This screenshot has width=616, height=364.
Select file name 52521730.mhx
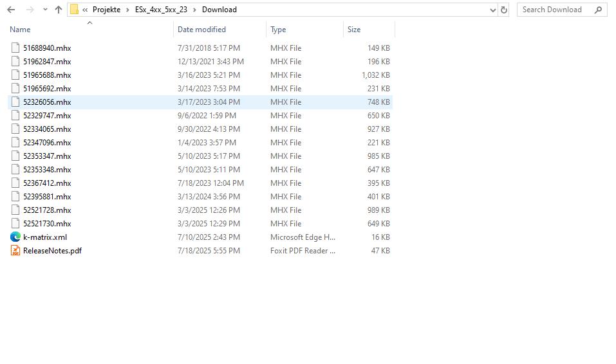pos(47,223)
